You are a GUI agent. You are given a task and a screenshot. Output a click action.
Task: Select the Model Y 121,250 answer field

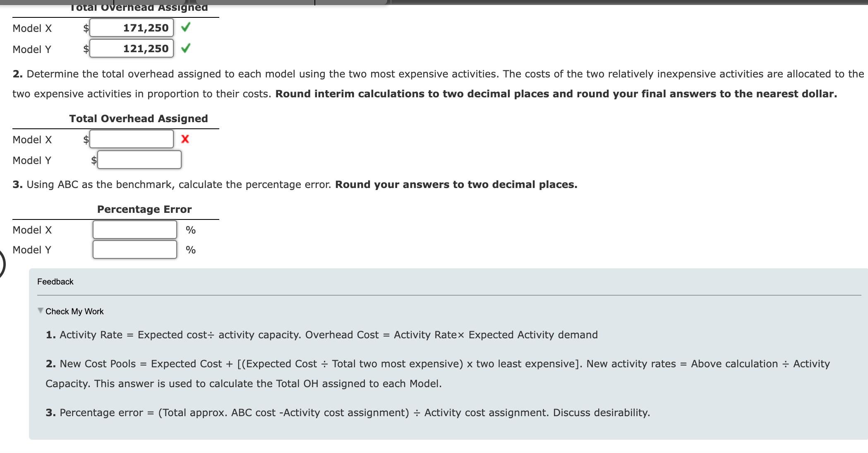pyautogui.click(x=132, y=48)
